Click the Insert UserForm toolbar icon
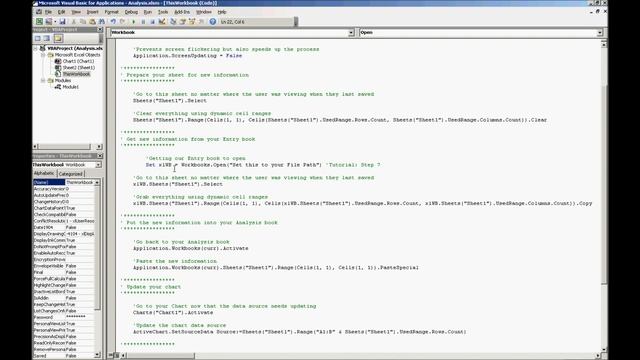640x360 pixels. (x=49, y=22)
